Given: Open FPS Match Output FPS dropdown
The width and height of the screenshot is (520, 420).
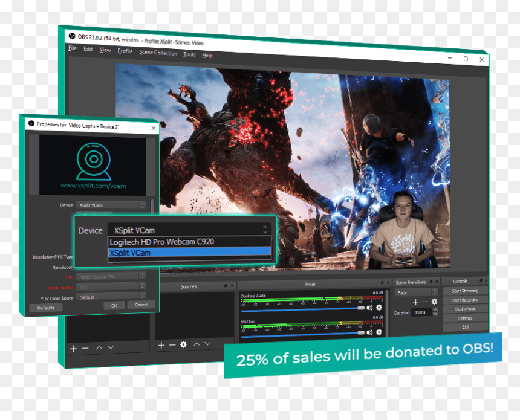Looking at the screenshot, I should 111,276.
